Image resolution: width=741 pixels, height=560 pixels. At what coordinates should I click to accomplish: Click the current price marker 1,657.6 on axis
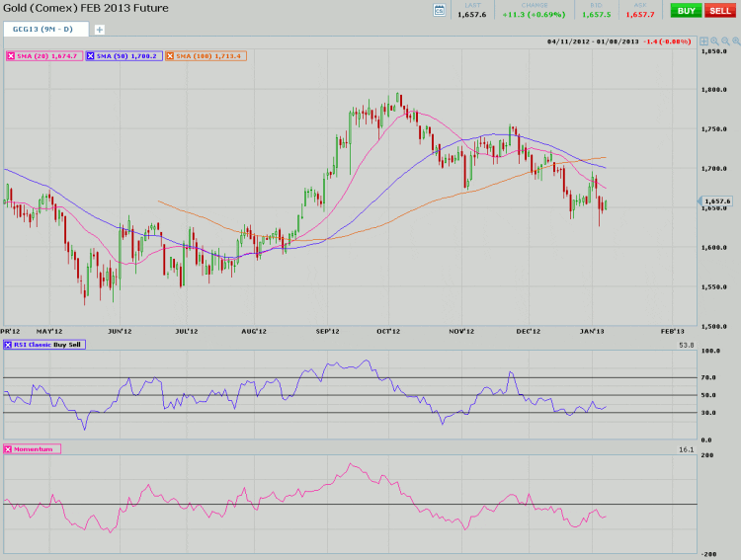pyautogui.click(x=717, y=201)
